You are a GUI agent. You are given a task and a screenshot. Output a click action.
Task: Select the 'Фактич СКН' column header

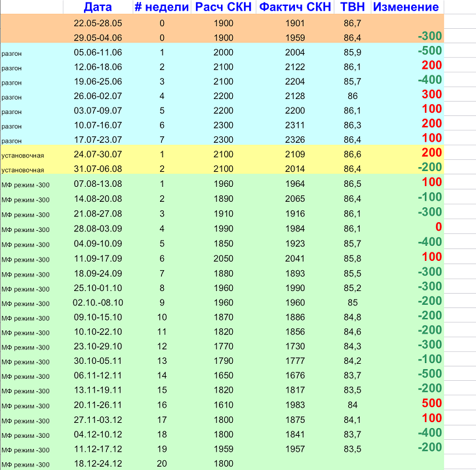click(x=295, y=7)
